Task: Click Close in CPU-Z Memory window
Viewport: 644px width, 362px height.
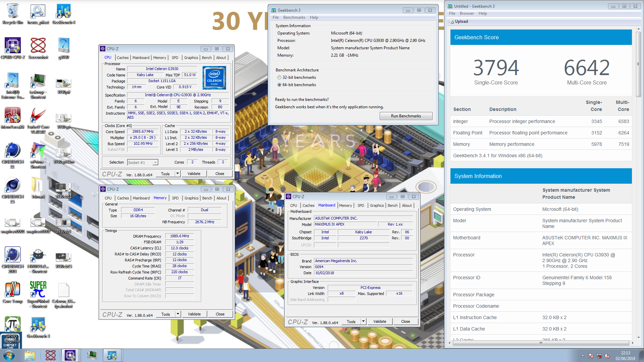Action: click(x=220, y=314)
